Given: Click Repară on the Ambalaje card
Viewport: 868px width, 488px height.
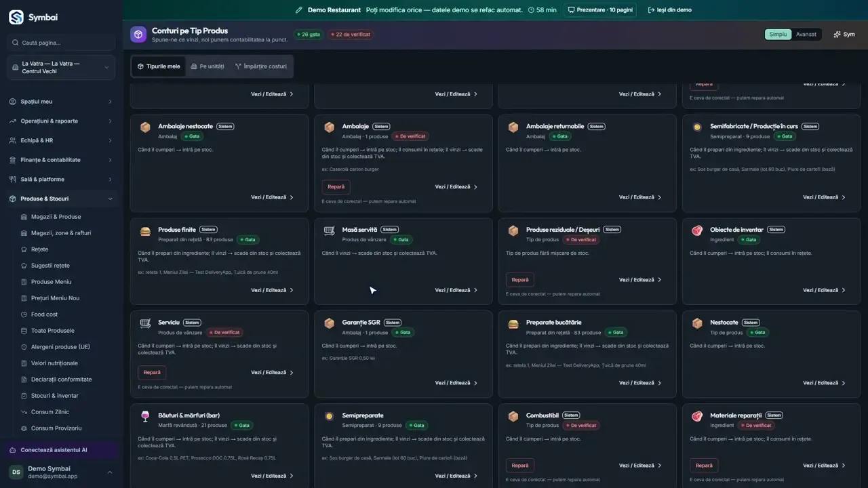Looking at the screenshot, I should (336, 186).
